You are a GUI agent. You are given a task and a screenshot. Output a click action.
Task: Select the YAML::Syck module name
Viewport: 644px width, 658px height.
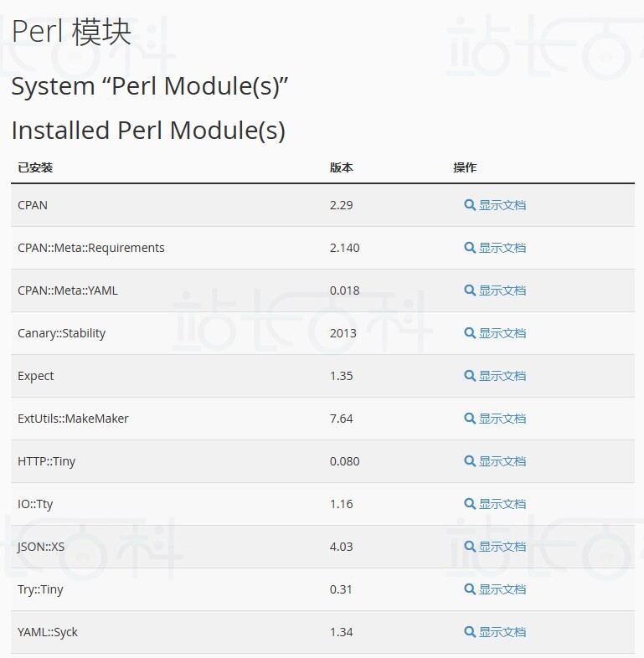(x=48, y=632)
